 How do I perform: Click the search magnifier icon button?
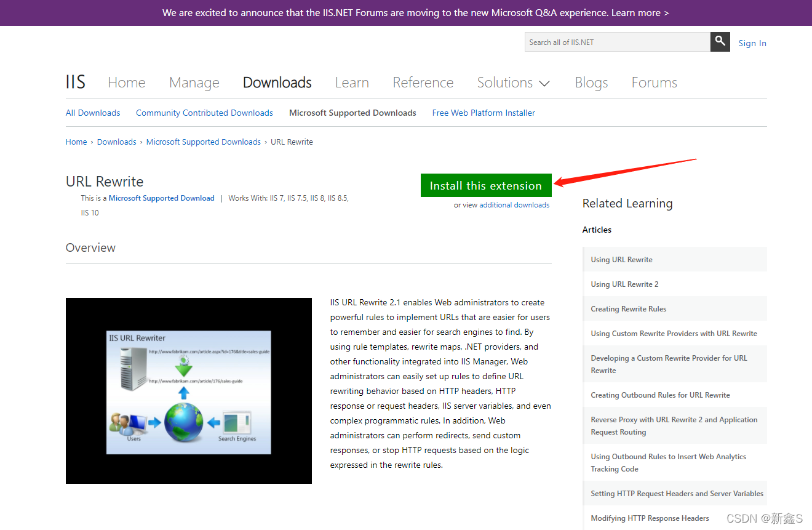[720, 42]
